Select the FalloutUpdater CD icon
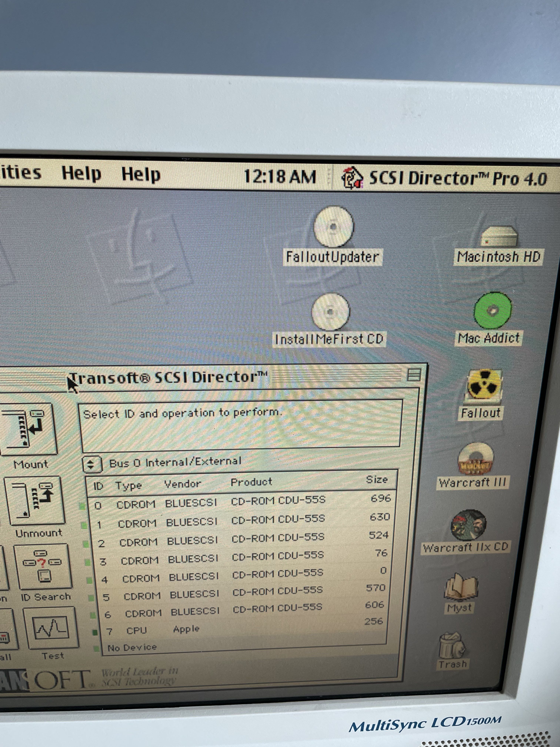560x747 pixels. (333, 227)
